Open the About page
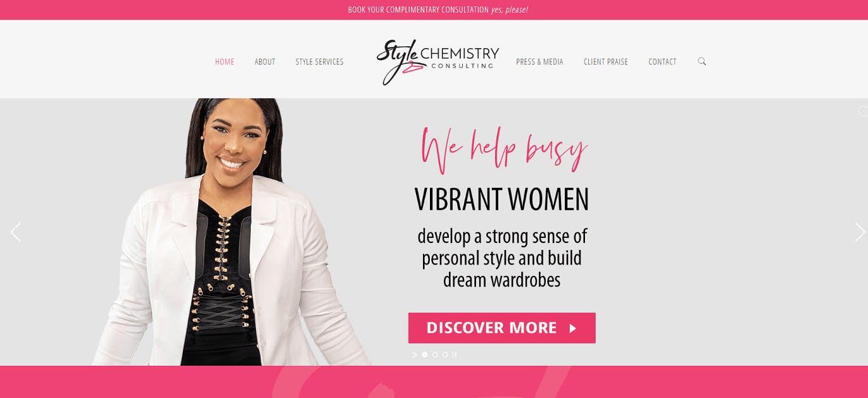The height and width of the screenshot is (398, 868). [x=265, y=61]
